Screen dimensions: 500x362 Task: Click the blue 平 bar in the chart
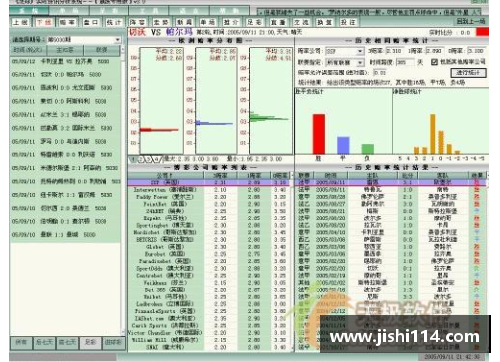pos(343,145)
